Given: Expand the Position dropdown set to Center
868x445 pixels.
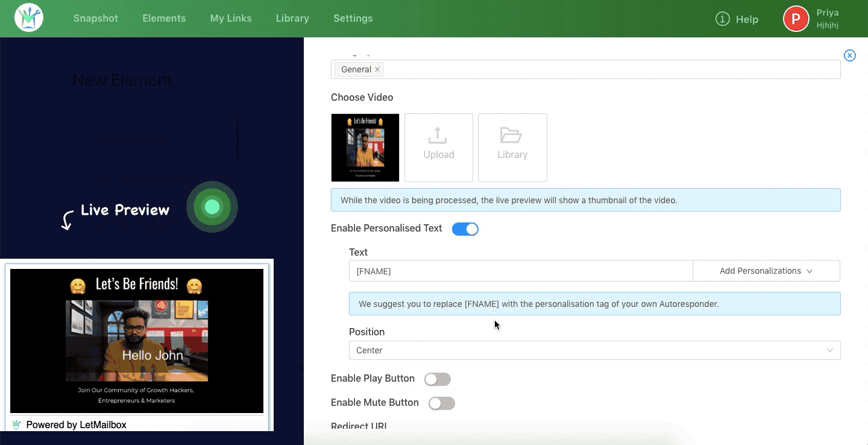Looking at the screenshot, I should pyautogui.click(x=594, y=350).
